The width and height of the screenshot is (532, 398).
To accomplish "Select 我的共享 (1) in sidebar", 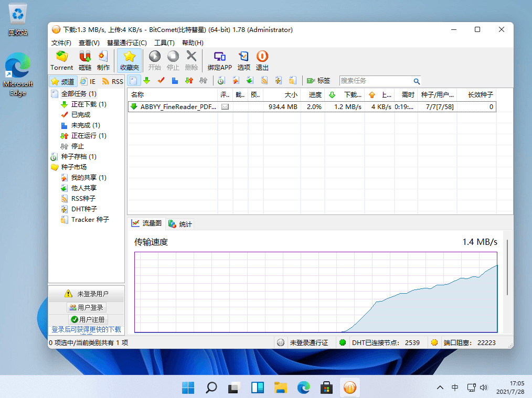I will tap(89, 178).
